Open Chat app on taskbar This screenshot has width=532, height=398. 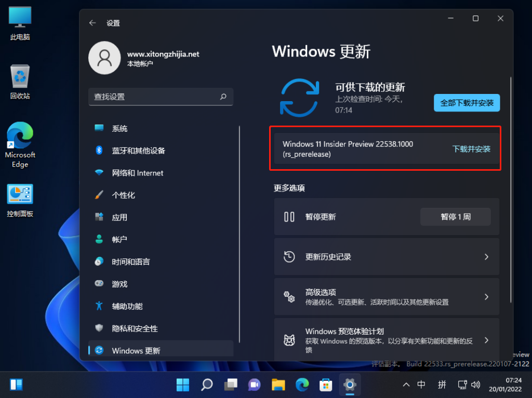(x=254, y=385)
